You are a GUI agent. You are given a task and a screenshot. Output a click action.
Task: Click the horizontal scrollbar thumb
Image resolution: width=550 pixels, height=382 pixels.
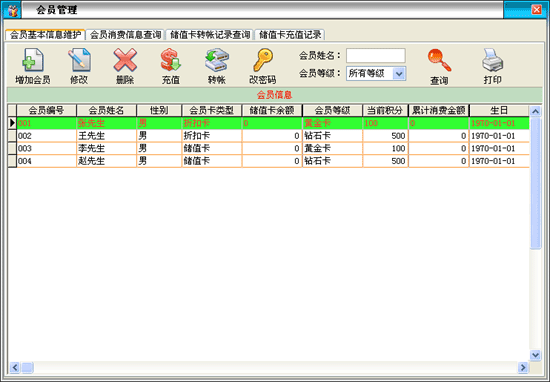coord(27,367)
